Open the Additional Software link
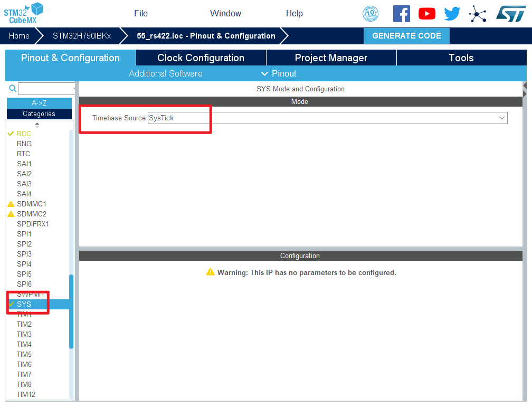This screenshot has height=407, width=532. click(165, 73)
